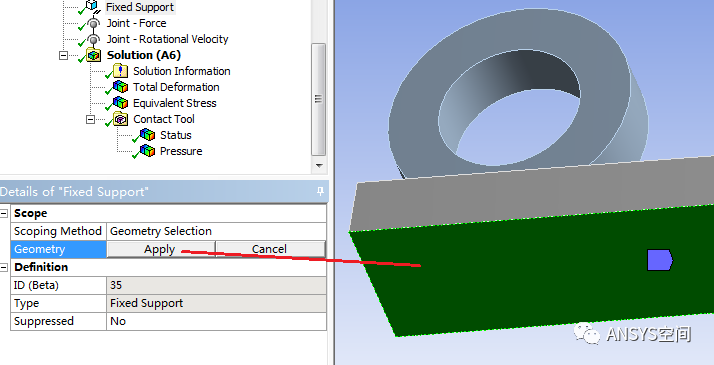
Task: Select the Pressure result item
Action: [x=181, y=151]
